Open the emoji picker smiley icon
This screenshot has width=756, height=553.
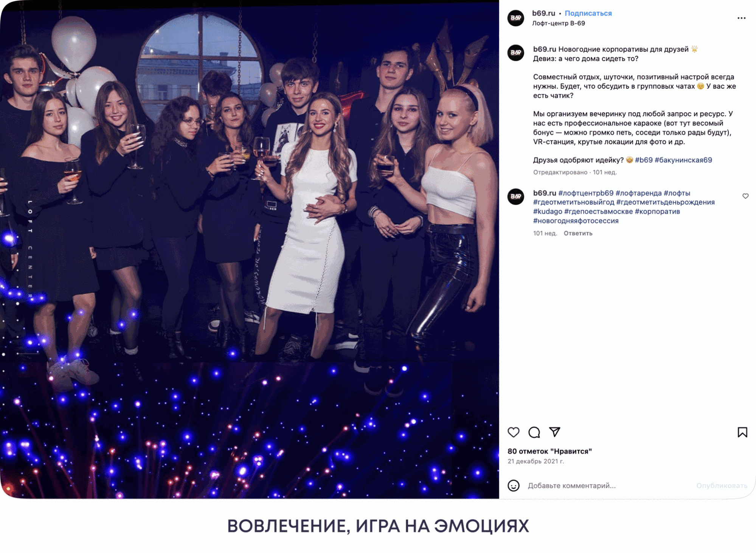click(513, 485)
